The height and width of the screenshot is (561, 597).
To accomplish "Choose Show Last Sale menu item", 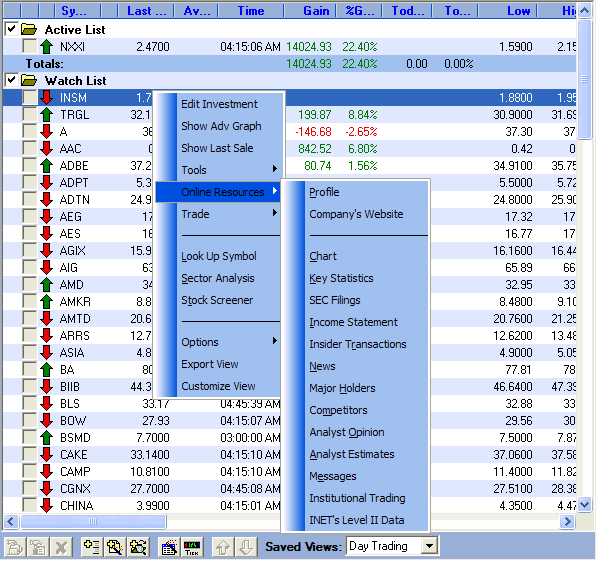I will pyautogui.click(x=219, y=148).
